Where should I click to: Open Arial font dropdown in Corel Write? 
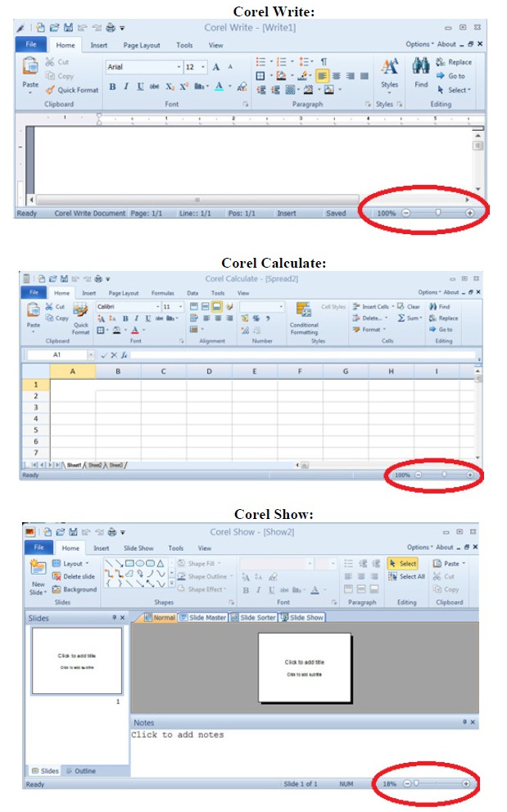click(x=179, y=67)
